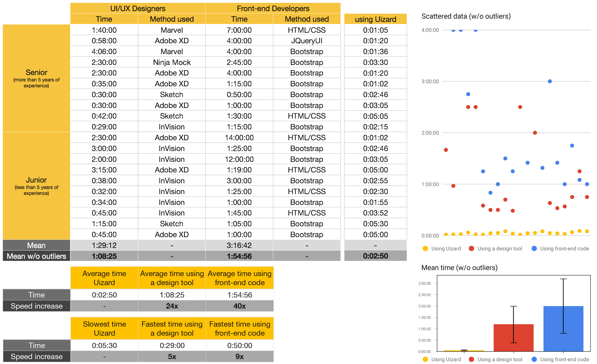Select the Front-end Developers header cell
Viewport: 597px width, 364px height.
pos(273,8)
